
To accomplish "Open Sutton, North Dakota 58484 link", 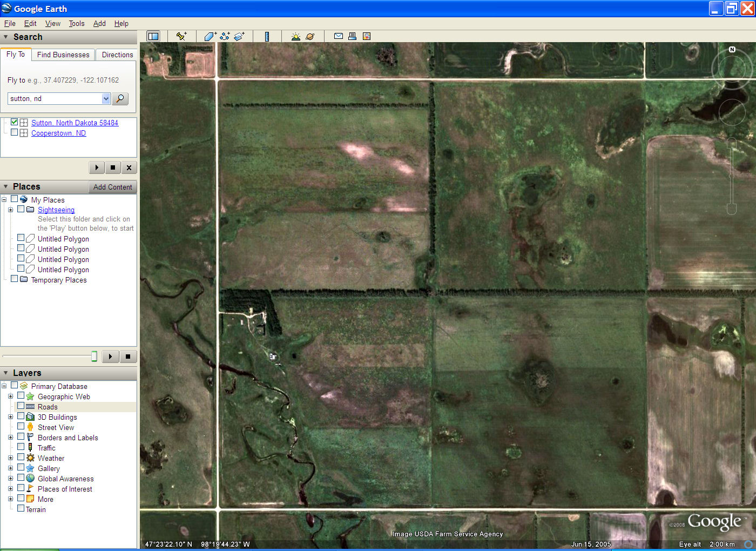I will [75, 123].
